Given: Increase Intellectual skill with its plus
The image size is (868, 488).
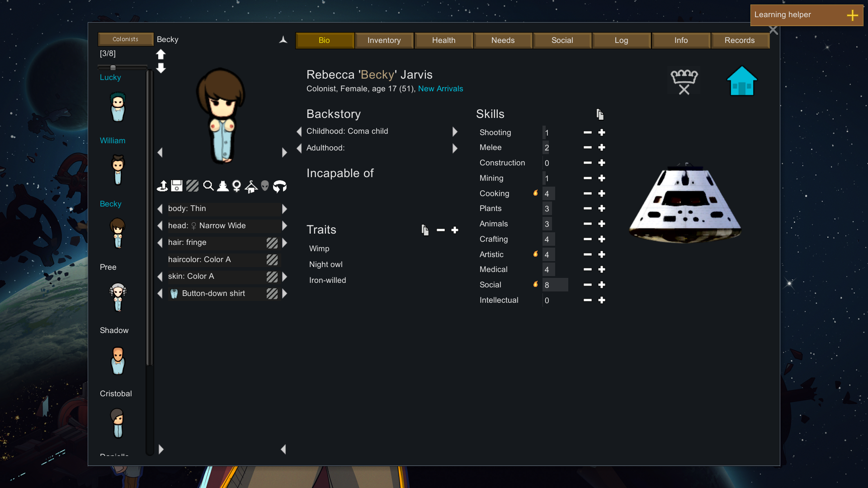Looking at the screenshot, I should pos(602,300).
